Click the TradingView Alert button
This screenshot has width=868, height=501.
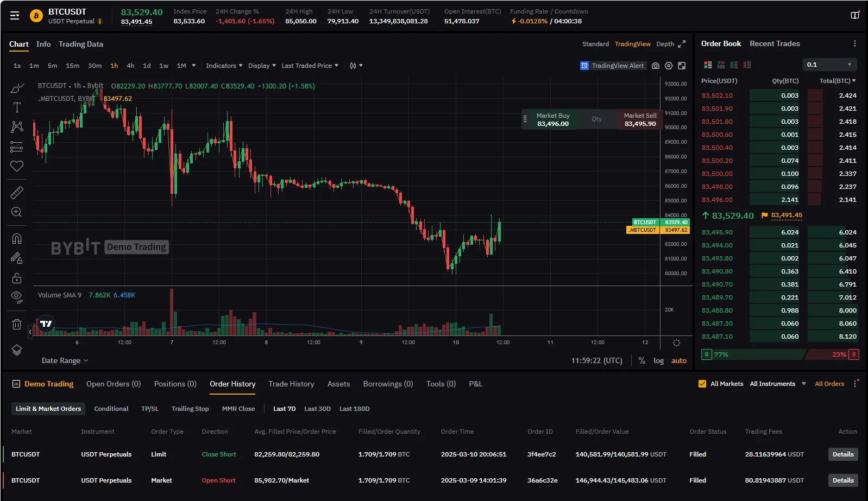pyautogui.click(x=612, y=66)
